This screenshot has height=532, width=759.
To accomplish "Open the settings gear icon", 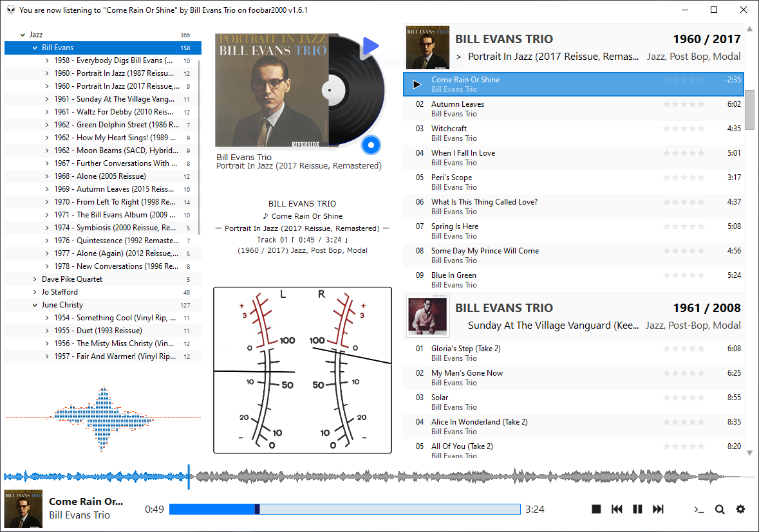I will point(740,509).
